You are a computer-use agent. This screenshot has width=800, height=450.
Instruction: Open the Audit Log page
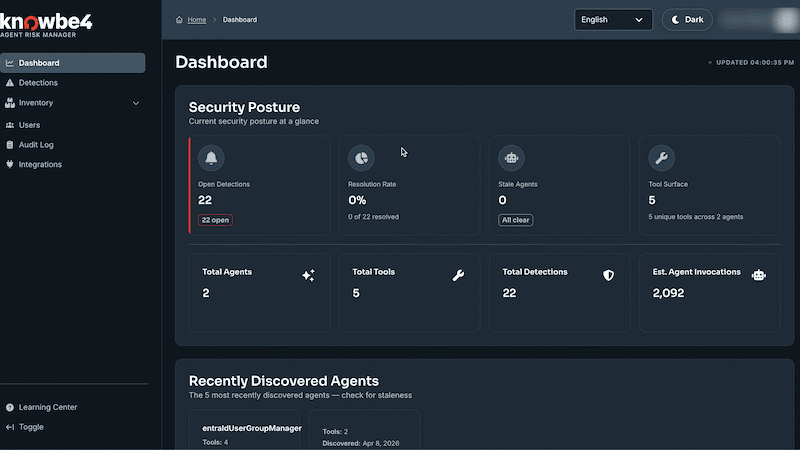pos(36,145)
